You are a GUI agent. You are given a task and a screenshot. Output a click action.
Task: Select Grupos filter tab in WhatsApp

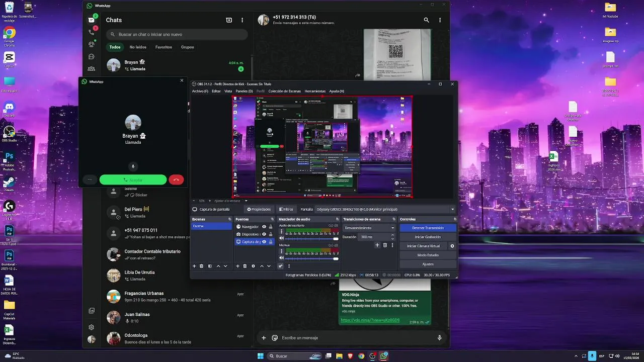point(188,47)
